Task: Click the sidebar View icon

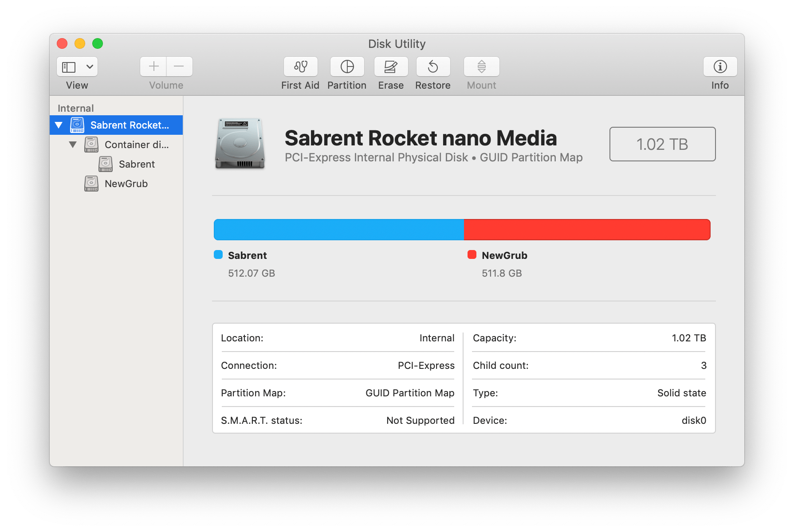Action: click(69, 67)
